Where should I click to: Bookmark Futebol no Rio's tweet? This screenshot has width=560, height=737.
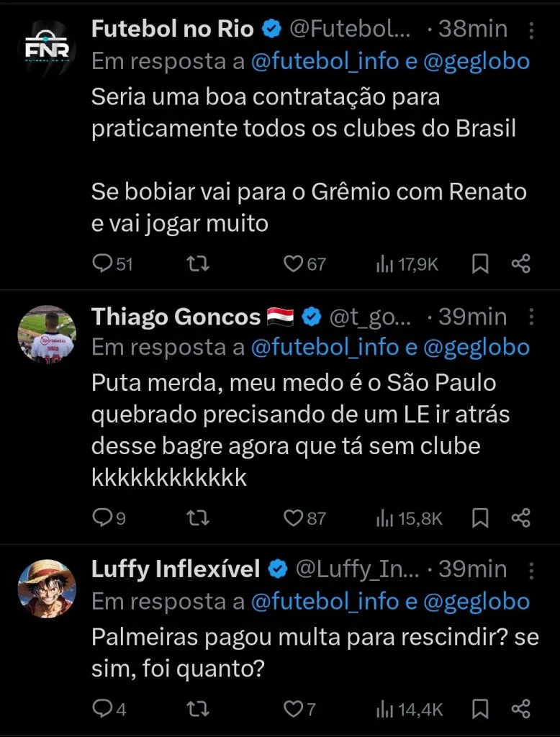pyautogui.click(x=480, y=264)
